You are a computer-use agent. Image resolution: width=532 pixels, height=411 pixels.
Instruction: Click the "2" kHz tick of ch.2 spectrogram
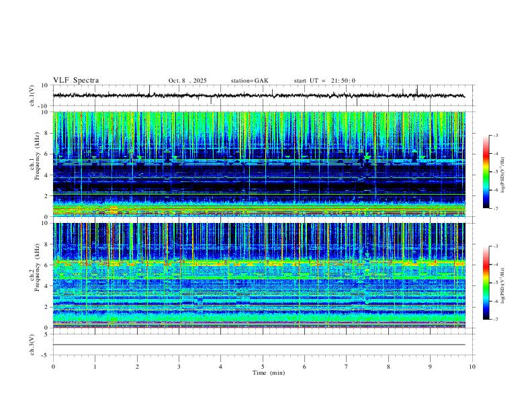click(x=47, y=307)
